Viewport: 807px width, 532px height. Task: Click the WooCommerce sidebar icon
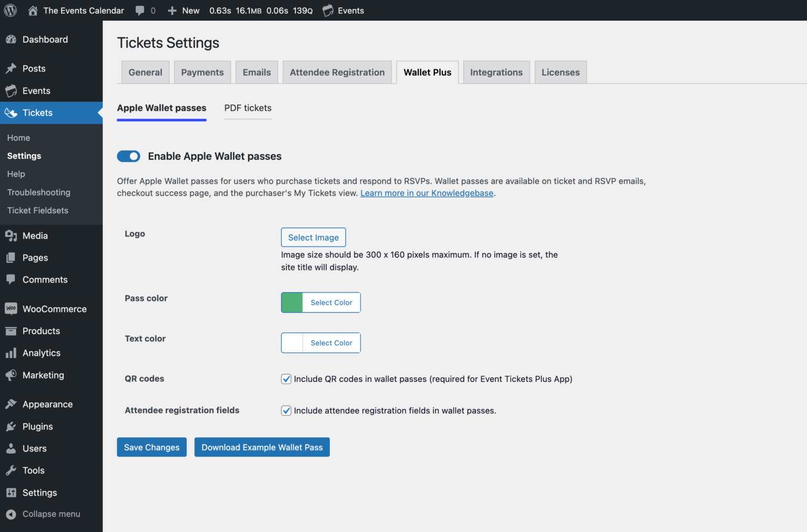point(11,308)
